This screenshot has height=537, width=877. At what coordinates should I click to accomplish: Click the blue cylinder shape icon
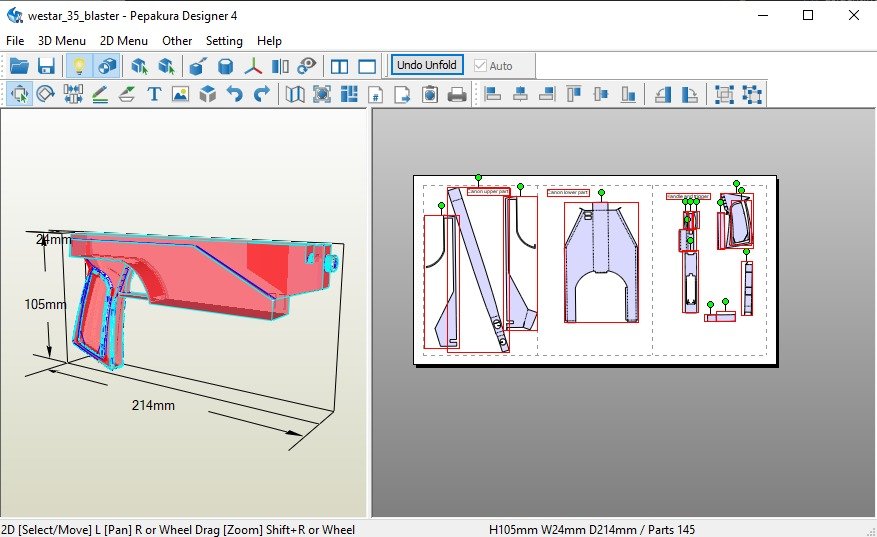[225, 66]
